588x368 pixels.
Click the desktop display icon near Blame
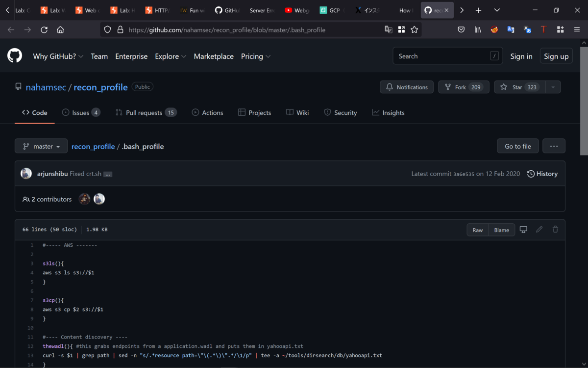(x=523, y=229)
